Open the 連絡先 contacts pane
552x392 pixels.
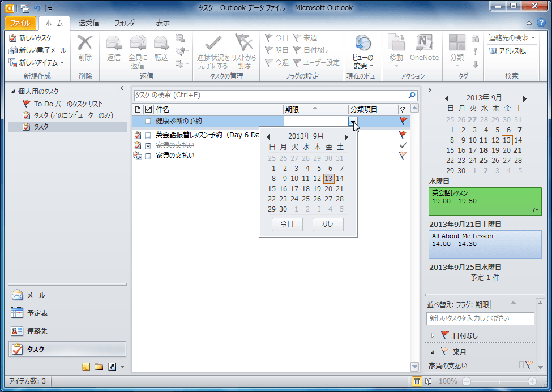click(67, 331)
